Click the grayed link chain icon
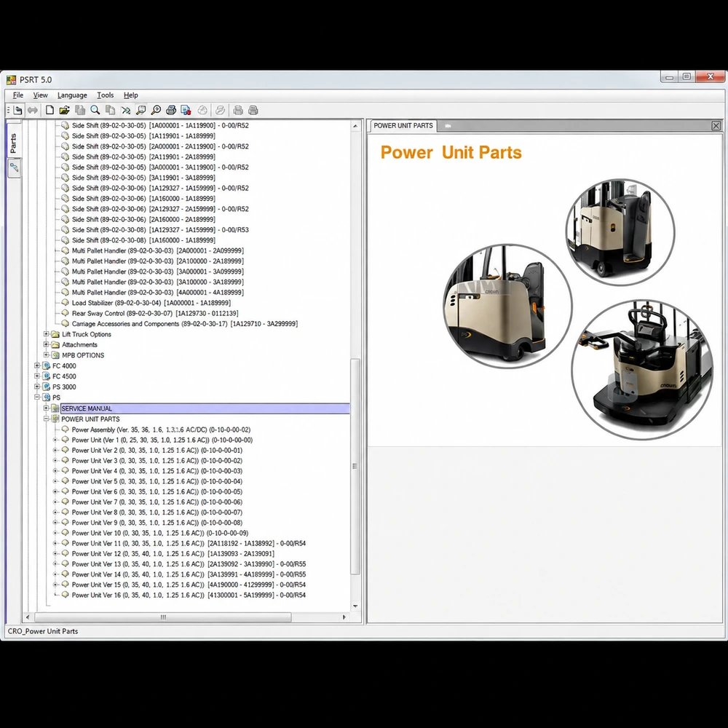 [220, 110]
